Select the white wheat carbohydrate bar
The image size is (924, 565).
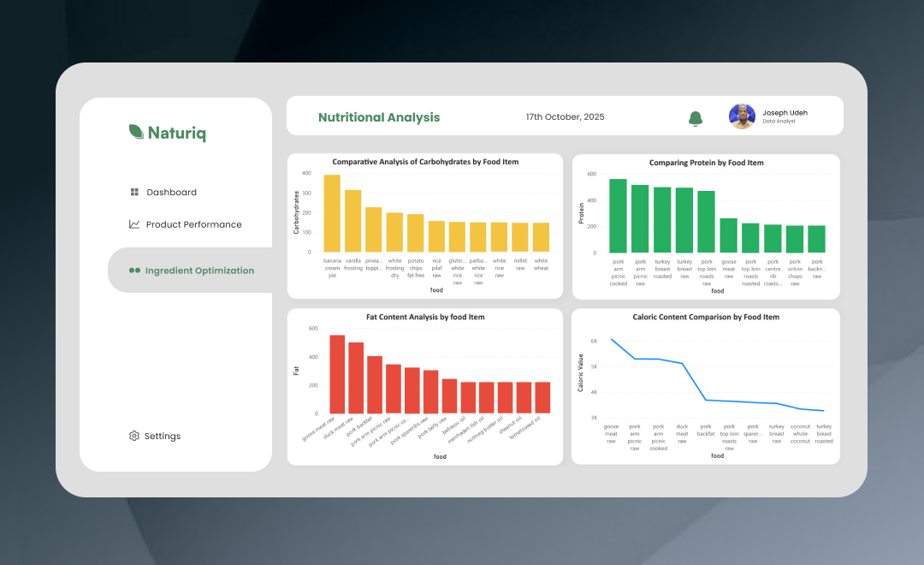[541, 237]
